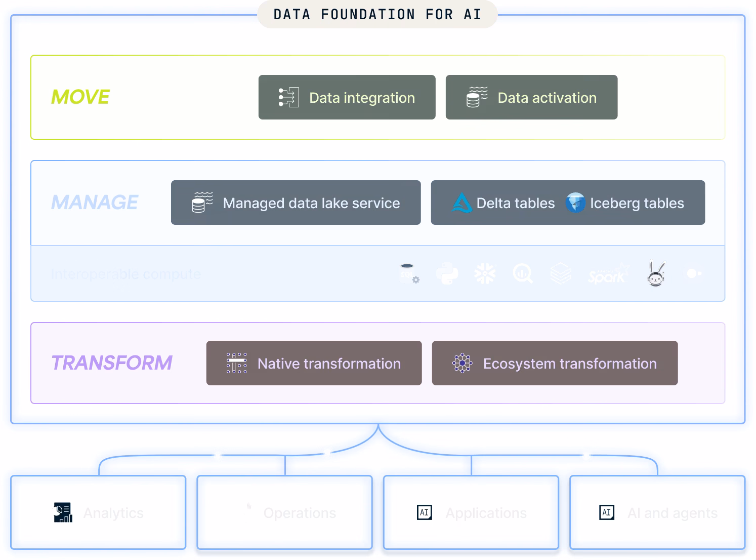Open the Data integration tile
Image resolution: width=756 pixels, height=560 pixels.
tap(347, 97)
